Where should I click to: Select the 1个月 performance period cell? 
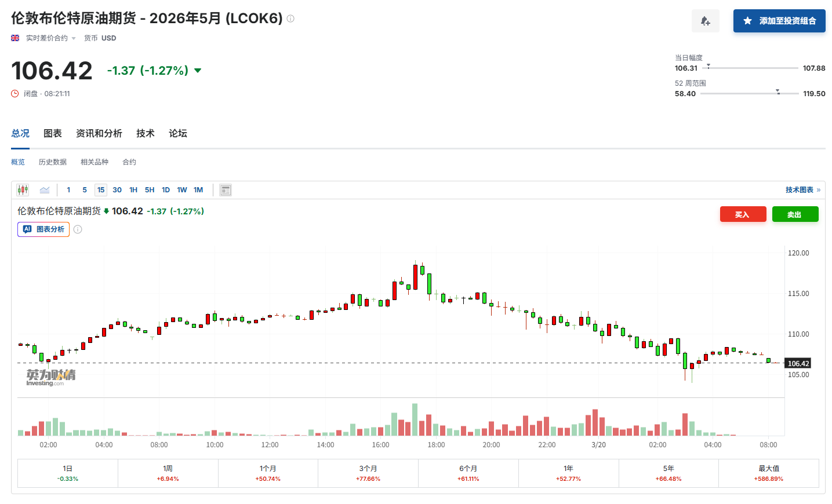tap(268, 473)
